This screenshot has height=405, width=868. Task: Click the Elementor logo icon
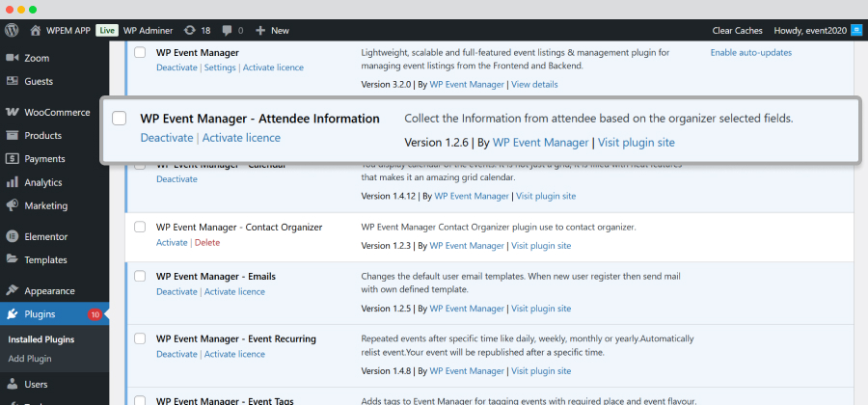(x=13, y=236)
